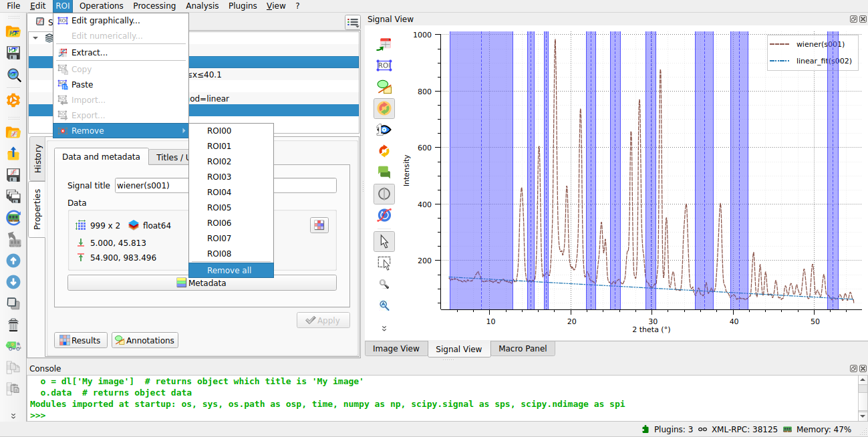Switch to the Image View tab
The height and width of the screenshot is (437, 868).
(x=396, y=348)
